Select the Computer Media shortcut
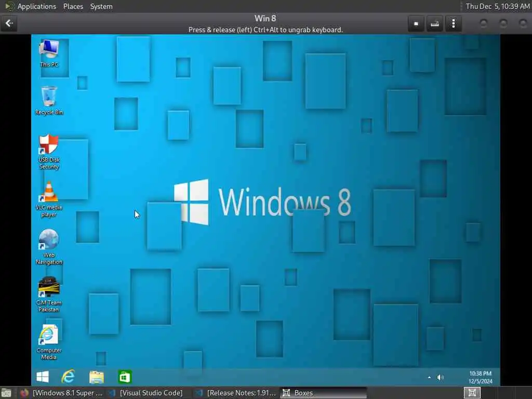This screenshot has height=399, width=532. [x=49, y=342]
